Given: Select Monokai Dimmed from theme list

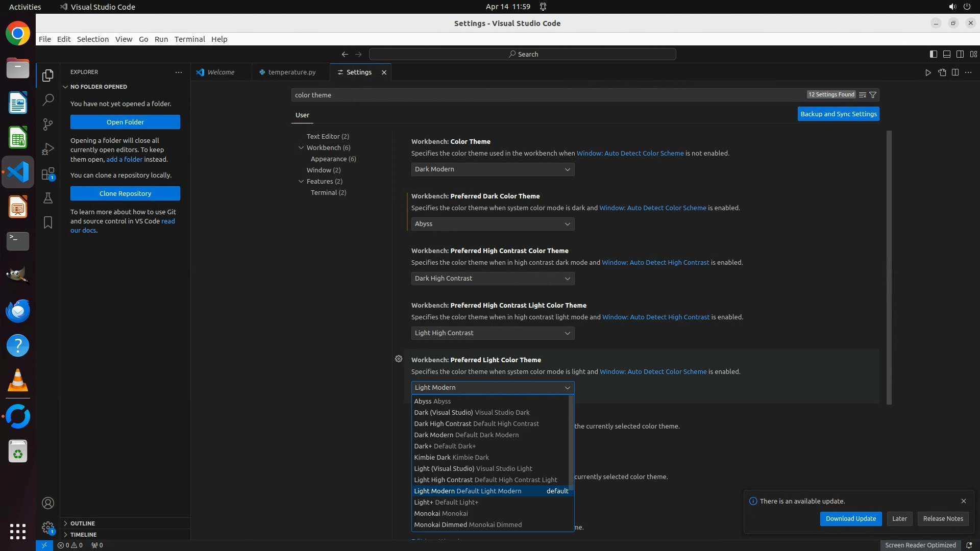Looking at the screenshot, I should tap(468, 524).
